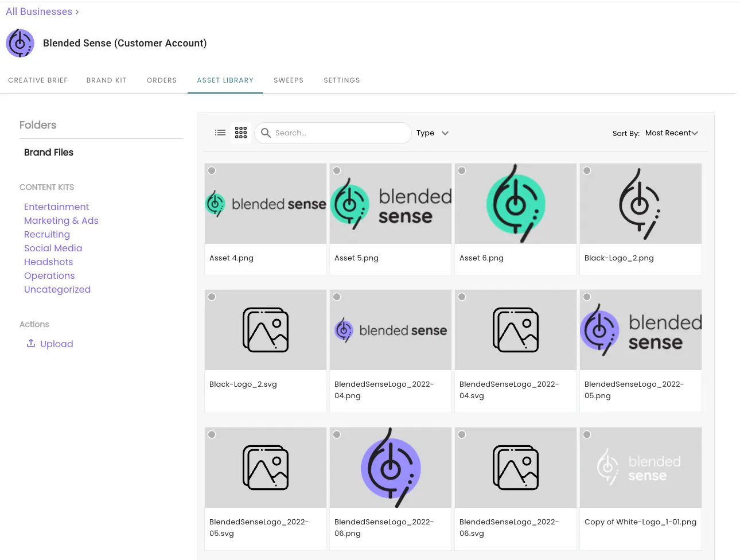Open the Sort By Most Recent dropdown
The image size is (740, 560).
click(671, 133)
